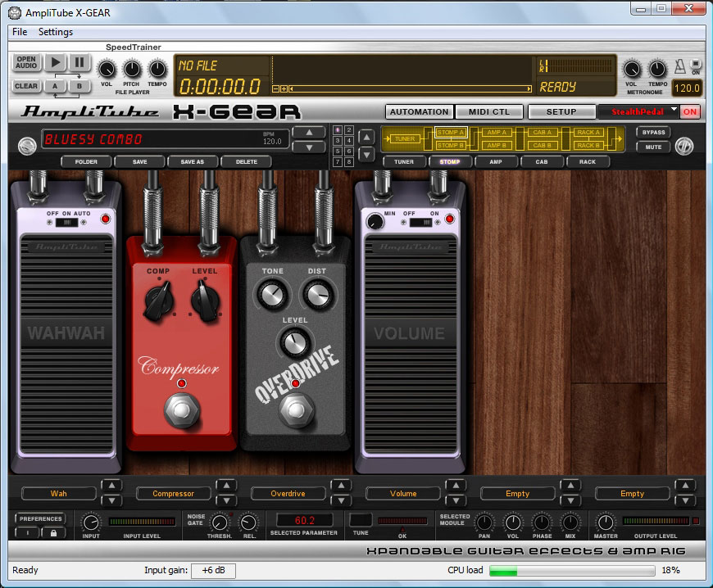Open the first Empty stomp slot selector
The height and width of the screenshot is (588, 713).
coord(517,494)
